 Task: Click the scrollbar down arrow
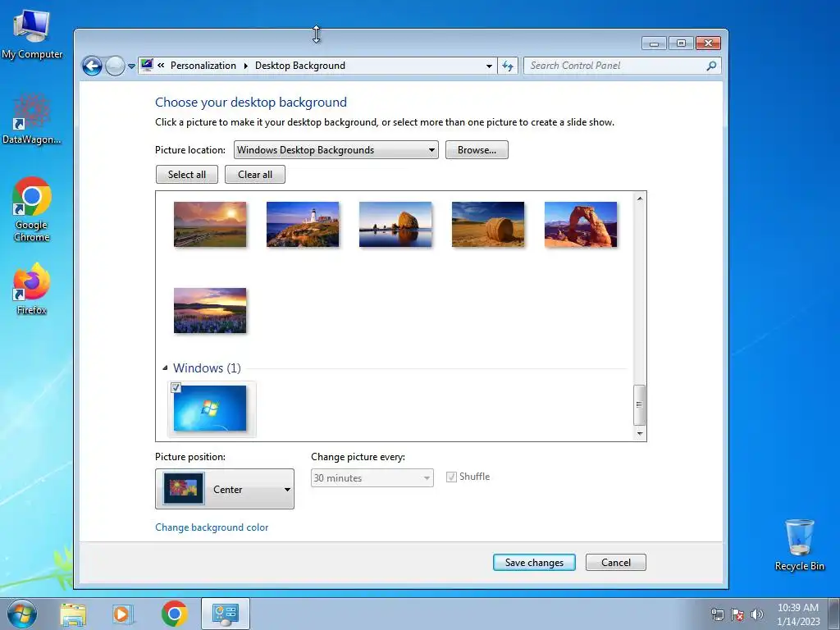click(640, 433)
